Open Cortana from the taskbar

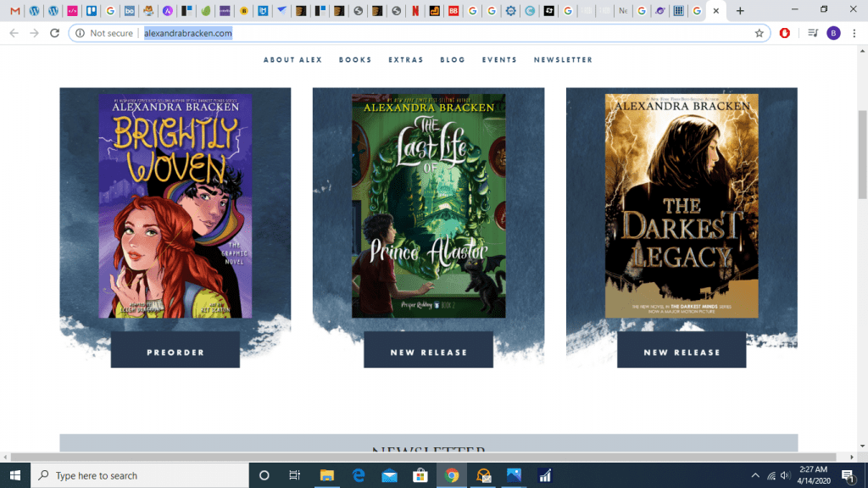pos(264,475)
